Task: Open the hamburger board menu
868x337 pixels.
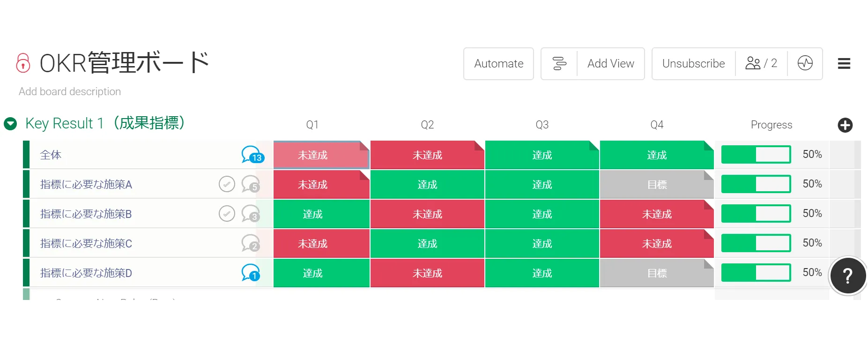Action: (x=844, y=63)
